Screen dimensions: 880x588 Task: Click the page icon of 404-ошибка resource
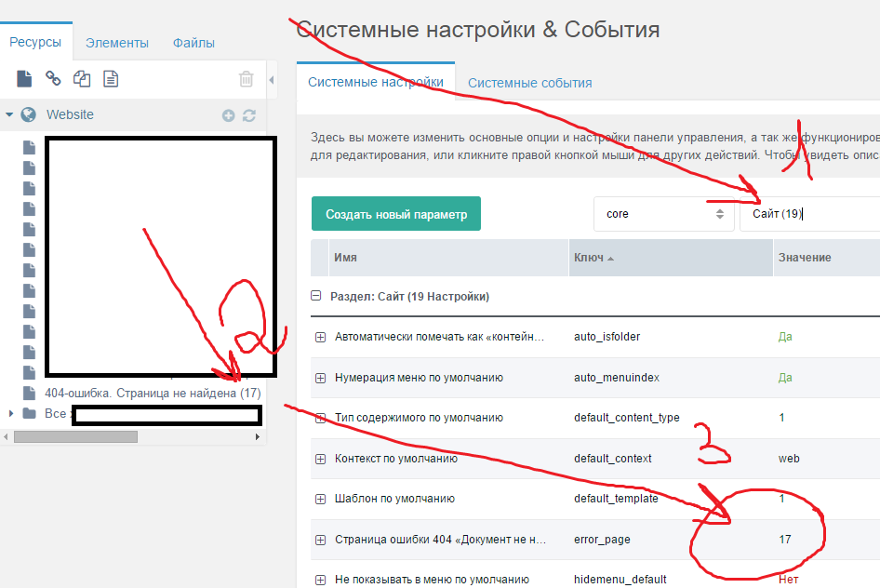click(29, 393)
